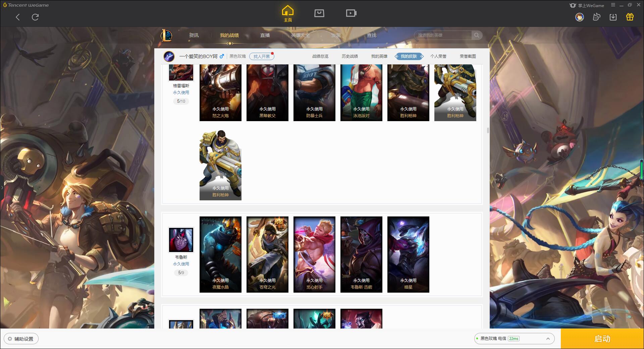Click the blue male gender icon
Screen dimensions: 644x349
(222, 56)
